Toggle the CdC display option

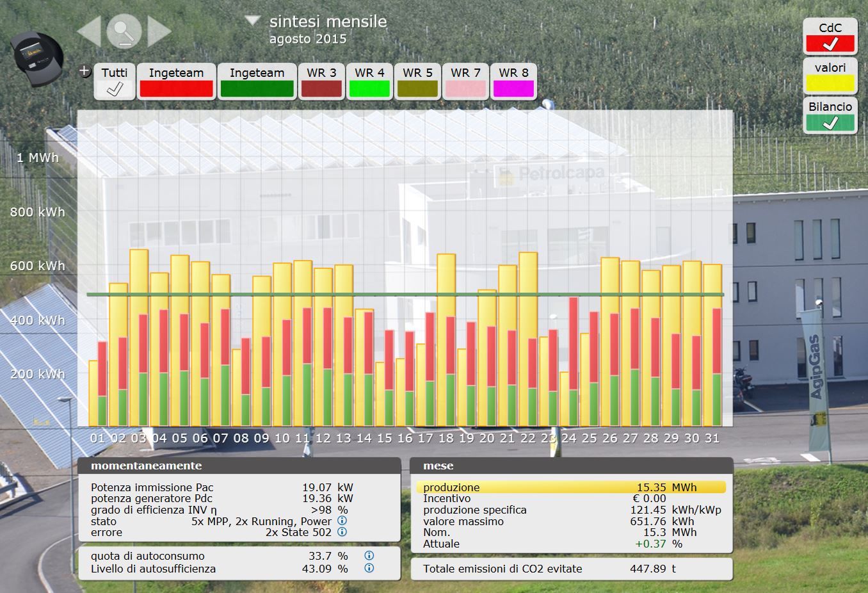click(x=830, y=43)
